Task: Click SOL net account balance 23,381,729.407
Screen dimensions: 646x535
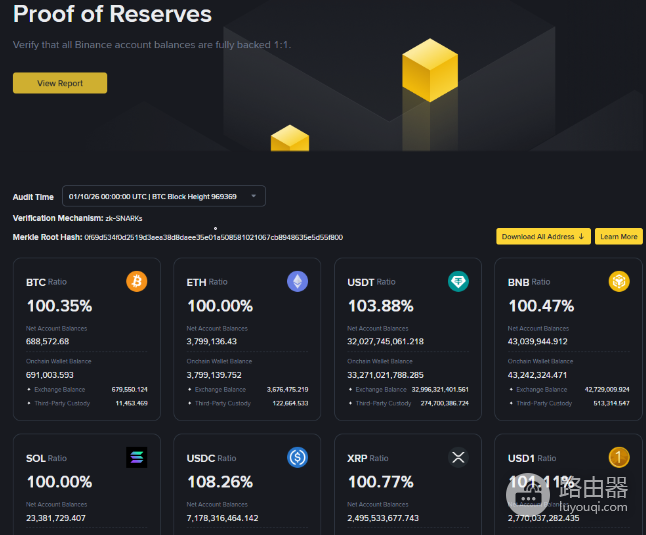Action: pyautogui.click(x=56, y=518)
